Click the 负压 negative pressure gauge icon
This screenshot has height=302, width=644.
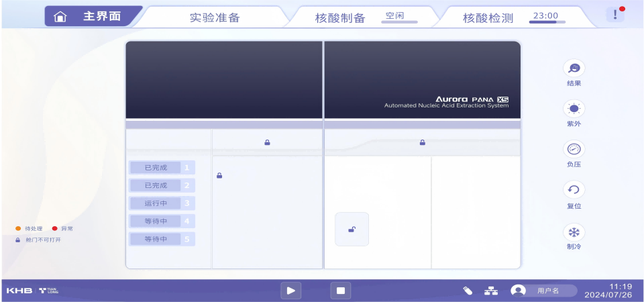pos(574,149)
